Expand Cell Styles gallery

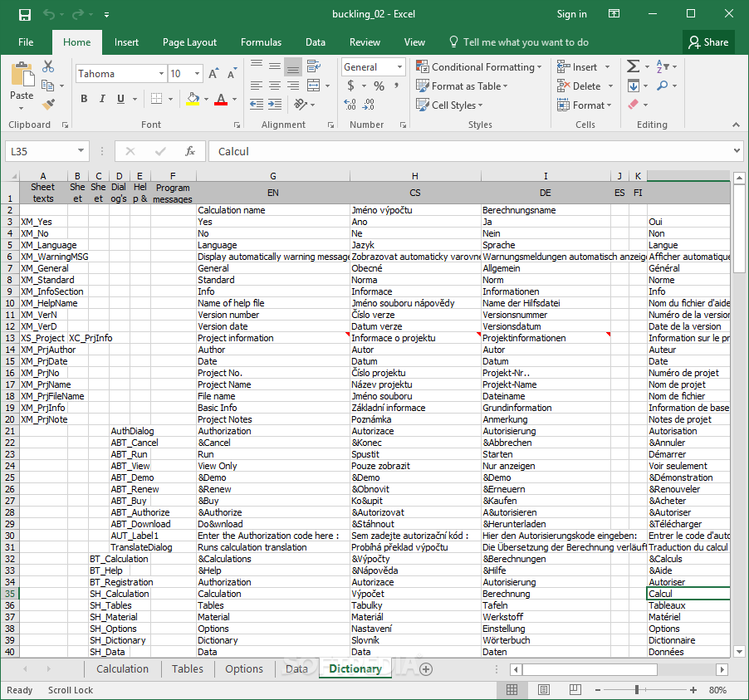click(449, 105)
